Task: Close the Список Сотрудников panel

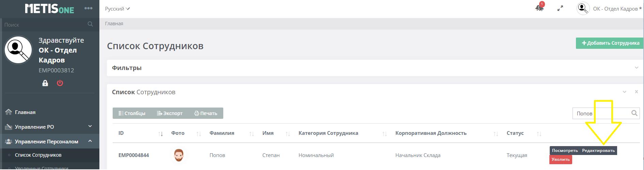Action: point(636,92)
